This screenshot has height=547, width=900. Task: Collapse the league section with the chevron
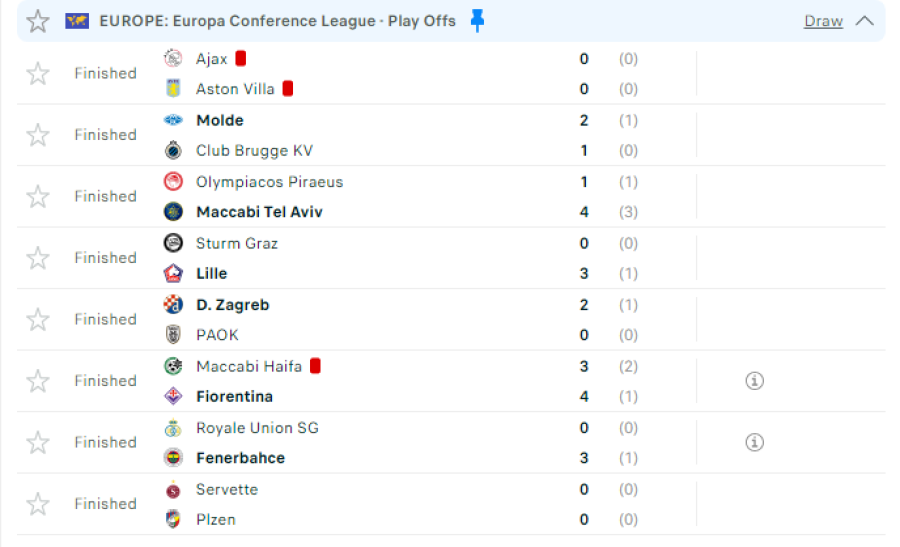click(864, 21)
